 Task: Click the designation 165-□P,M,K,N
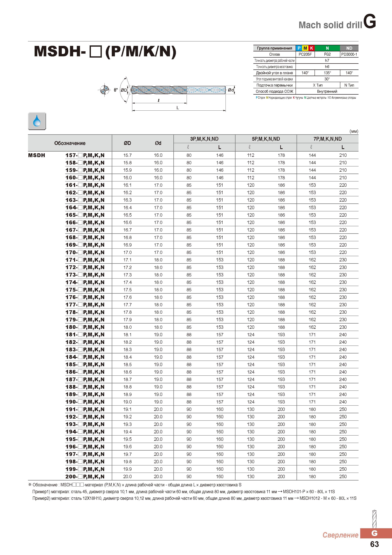[85, 215]
